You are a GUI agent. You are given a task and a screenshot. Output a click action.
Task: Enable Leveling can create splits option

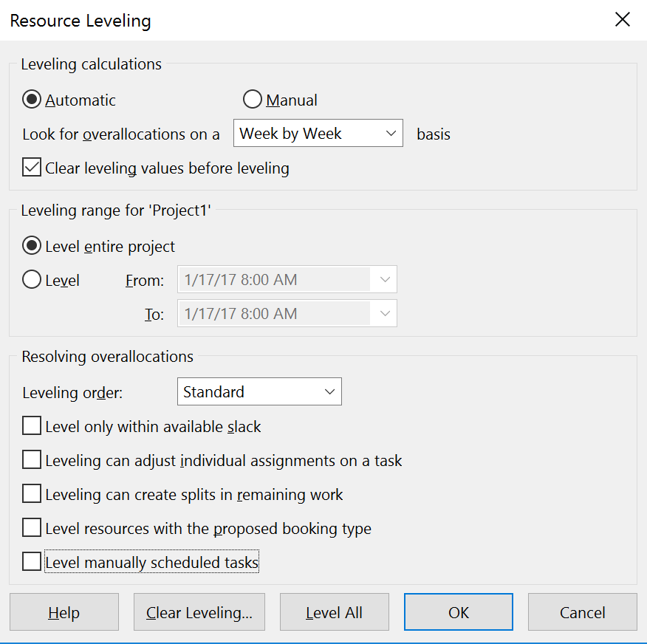pos(32,494)
